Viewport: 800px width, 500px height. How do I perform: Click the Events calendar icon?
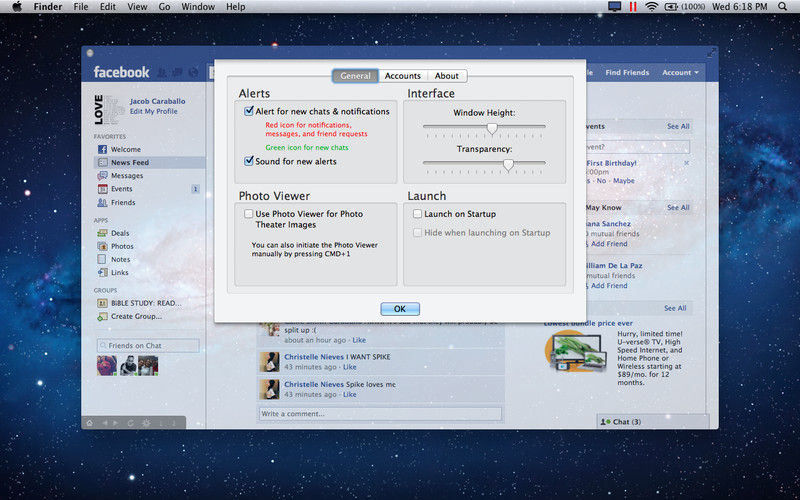(x=102, y=189)
